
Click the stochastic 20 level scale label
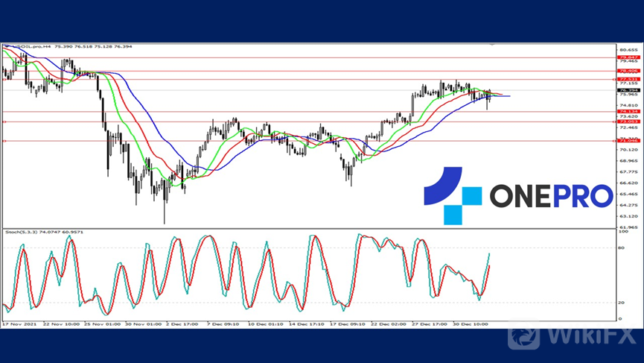[x=622, y=303]
